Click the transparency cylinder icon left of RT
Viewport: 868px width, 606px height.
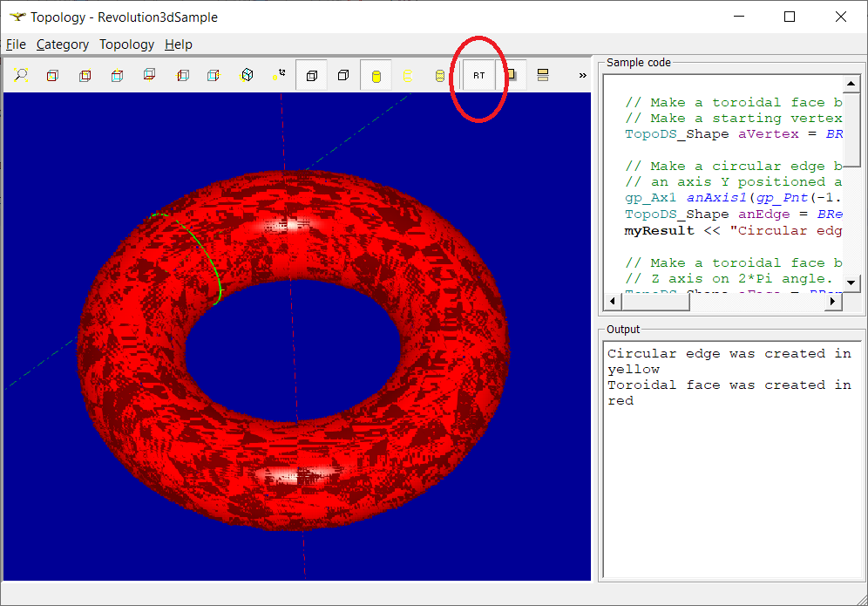(440, 76)
